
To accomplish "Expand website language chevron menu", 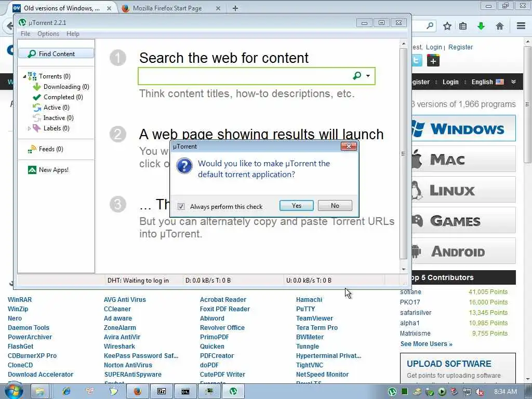I will pos(513,82).
